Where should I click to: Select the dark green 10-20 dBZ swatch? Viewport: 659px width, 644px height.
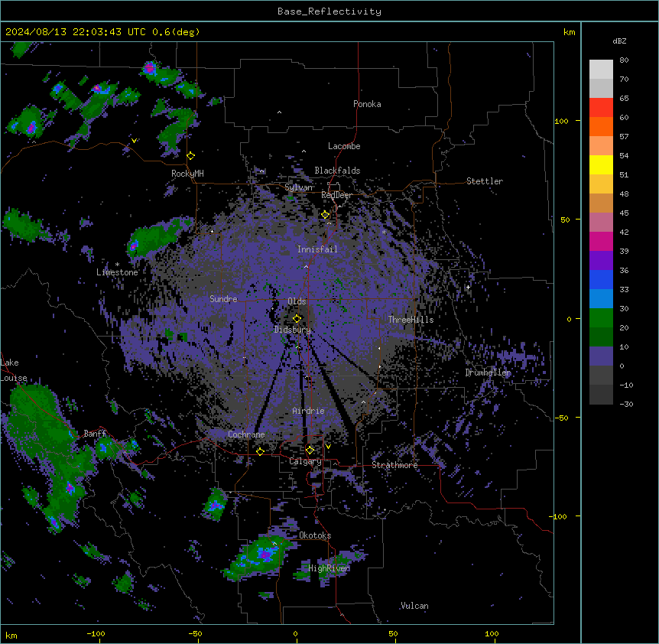pyautogui.click(x=601, y=337)
